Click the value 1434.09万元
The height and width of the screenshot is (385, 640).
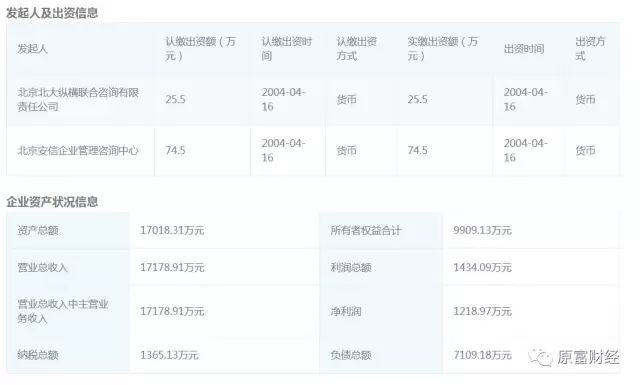coord(482,268)
